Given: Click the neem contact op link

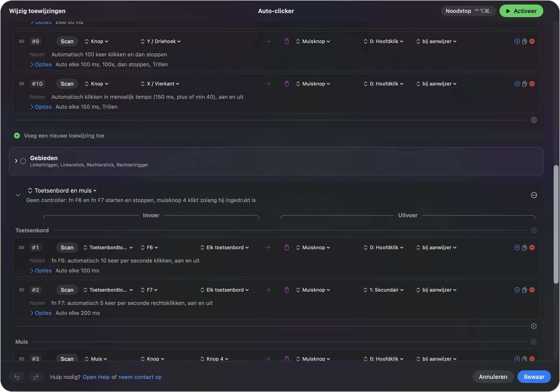Looking at the screenshot, I should click(140, 377).
